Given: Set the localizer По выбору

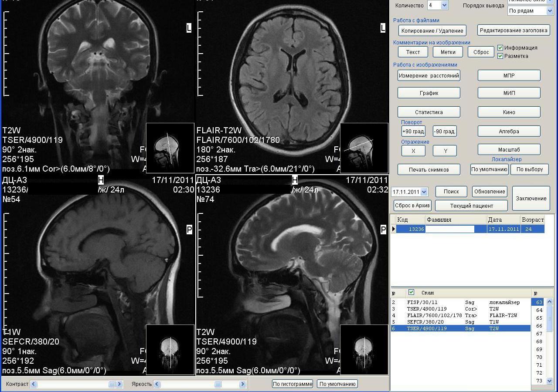Looking at the screenshot, I should [x=530, y=169].
